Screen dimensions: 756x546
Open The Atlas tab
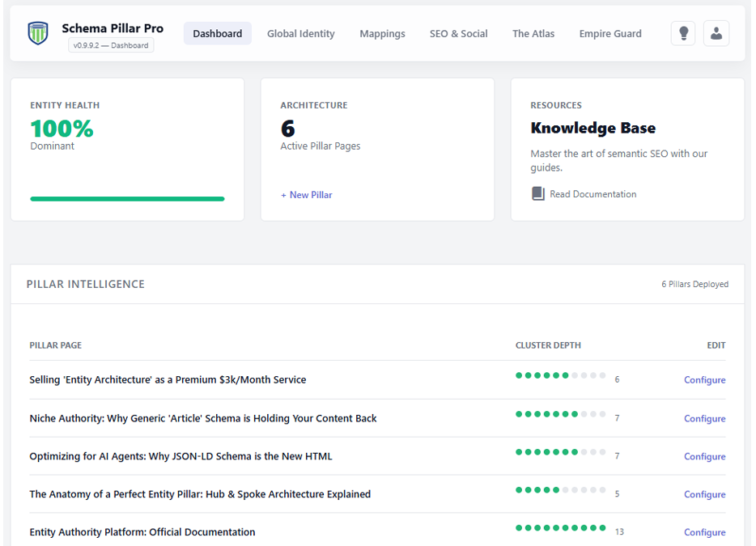click(533, 33)
